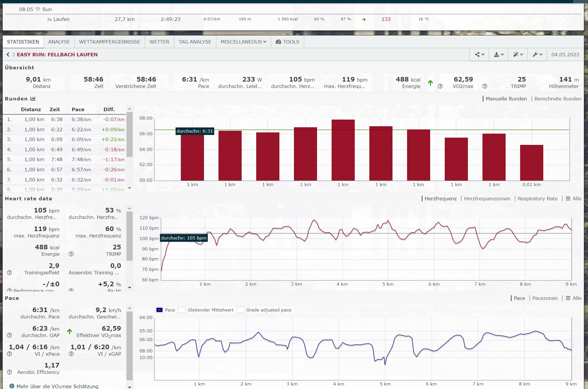Click the help icon beside TRIMP overview
The width and height of the screenshot is (588, 389).
click(484, 86)
